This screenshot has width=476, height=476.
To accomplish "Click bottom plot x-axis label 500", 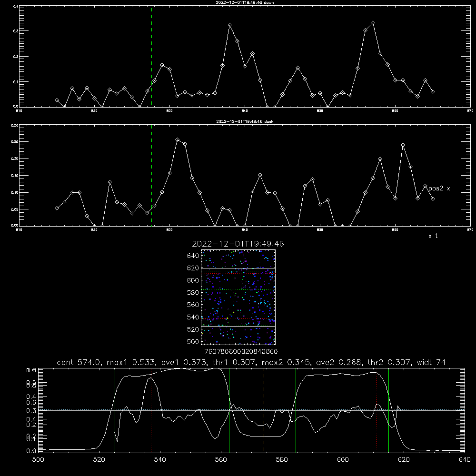I will tap(38, 460).
